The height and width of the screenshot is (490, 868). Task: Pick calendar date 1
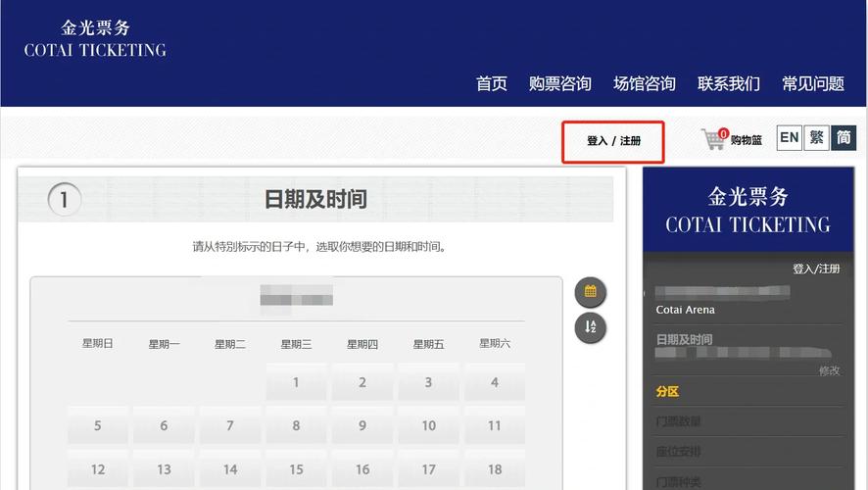pos(296,382)
